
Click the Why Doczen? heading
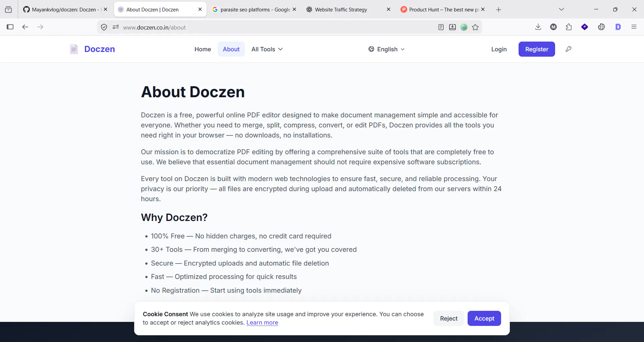pyautogui.click(x=174, y=217)
